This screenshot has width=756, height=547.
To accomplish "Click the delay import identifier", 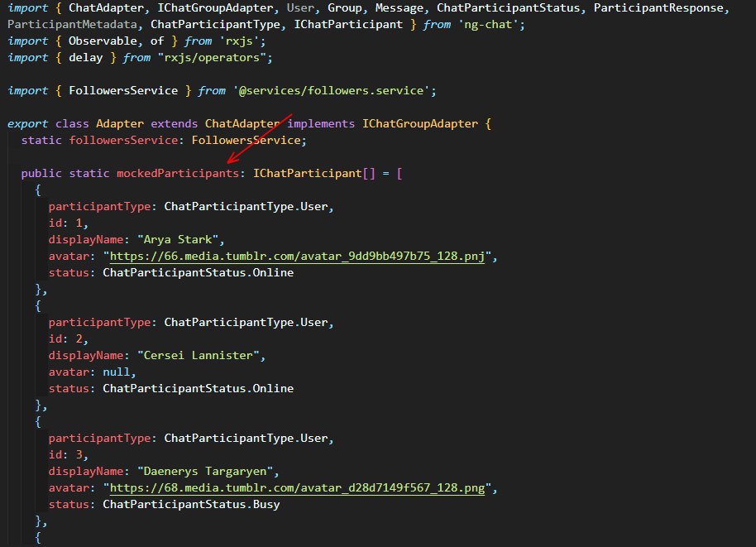I will coord(86,58).
